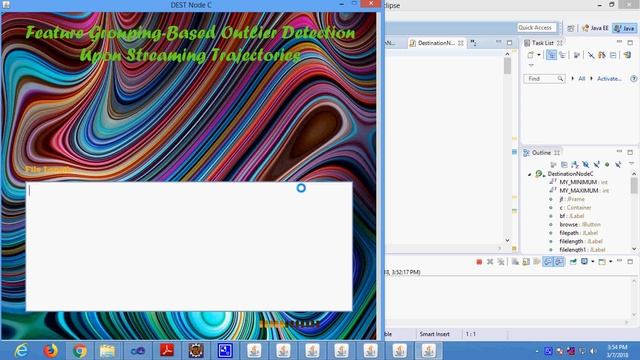Viewport: 640px width, 360px height.
Task: Toggle Scheduled presentation in Task List toolbar
Action: [x=562, y=55]
